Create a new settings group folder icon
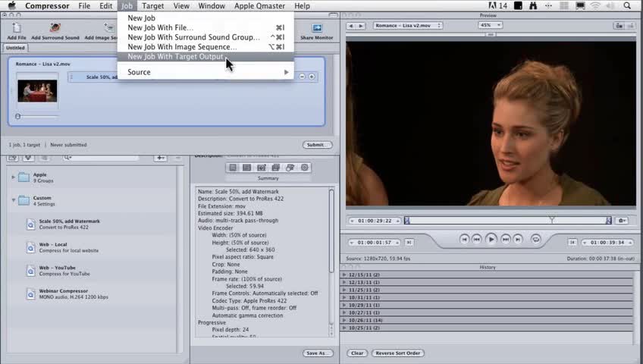 click(13, 158)
